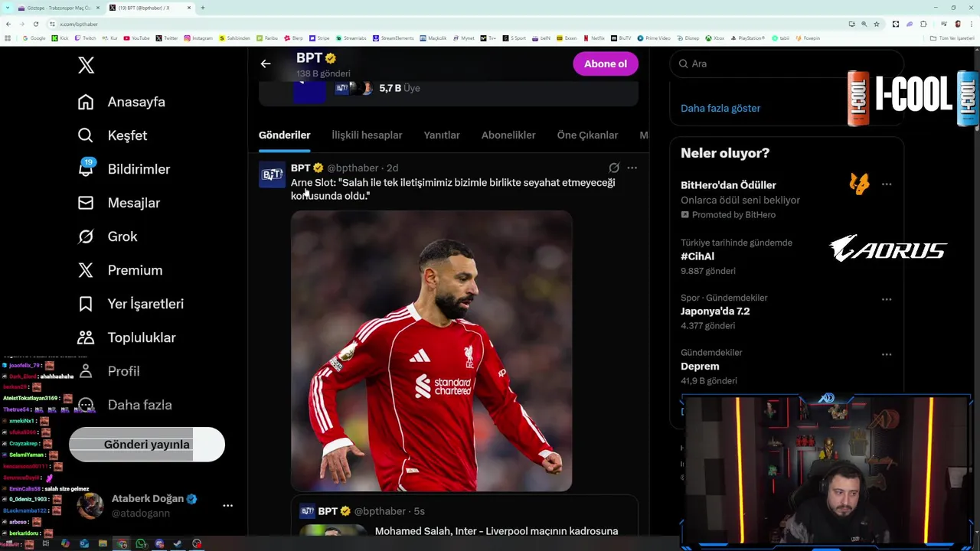Switch to İlişkili hesaplar tab
This screenshot has height=551, width=980.
coord(367,135)
